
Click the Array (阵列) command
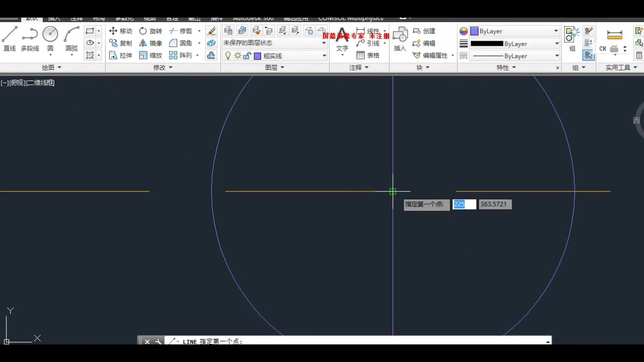point(181,55)
